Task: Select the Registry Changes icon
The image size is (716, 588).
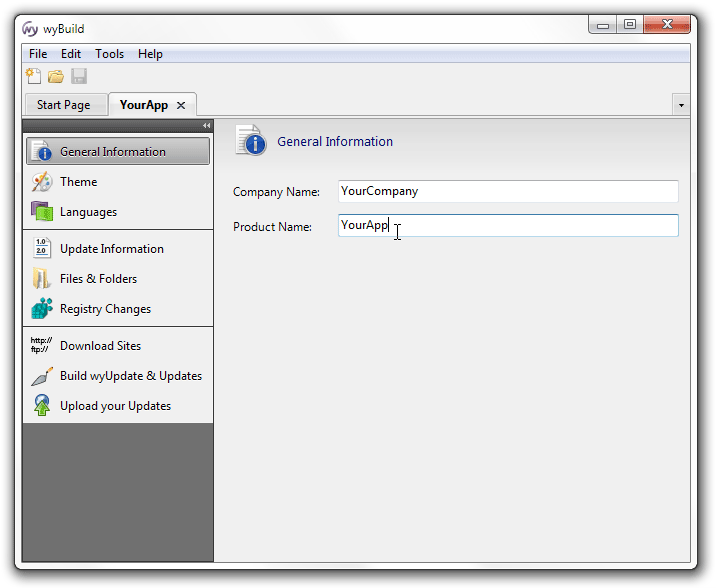Action: pyautogui.click(x=42, y=309)
